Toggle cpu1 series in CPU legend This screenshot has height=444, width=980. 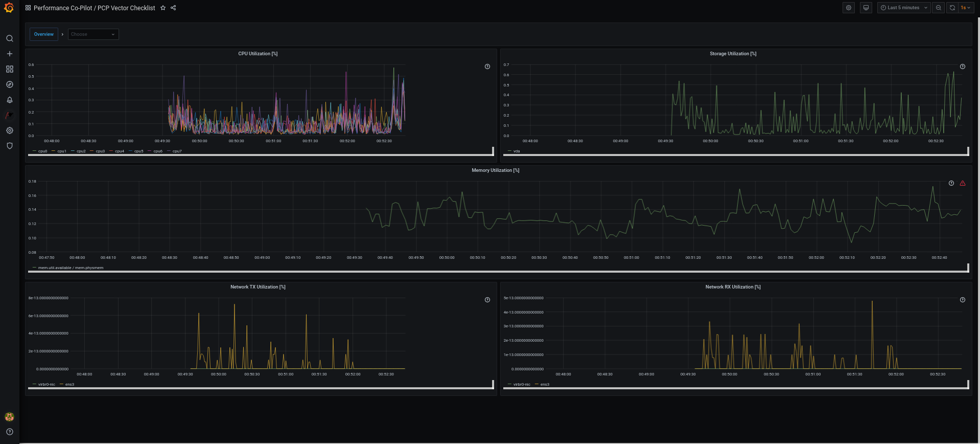point(62,151)
